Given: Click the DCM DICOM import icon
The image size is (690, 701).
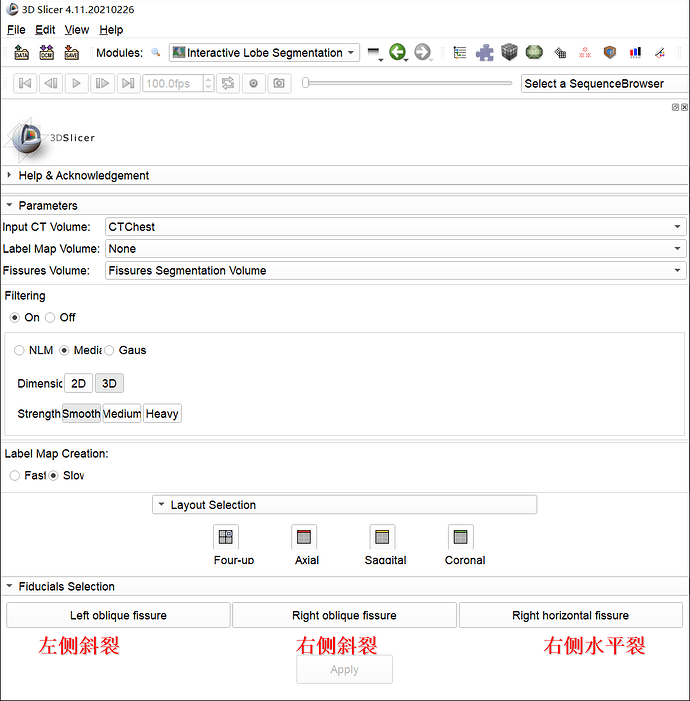Looking at the screenshot, I should (x=46, y=53).
